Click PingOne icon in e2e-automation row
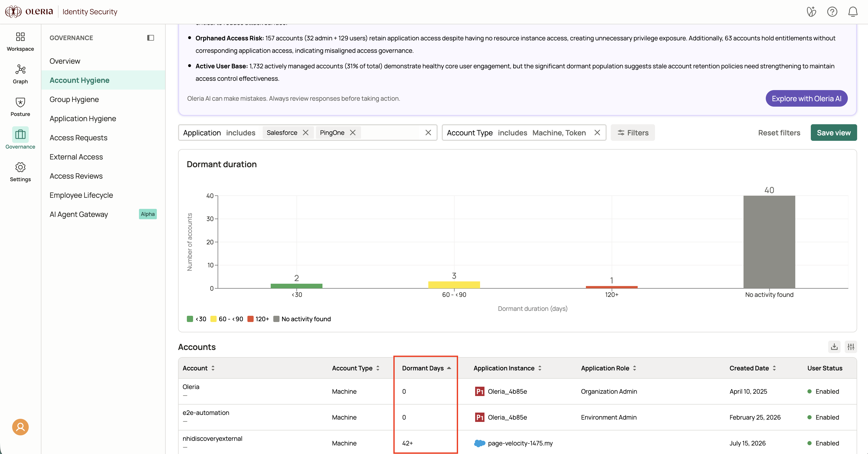 (x=480, y=417)
